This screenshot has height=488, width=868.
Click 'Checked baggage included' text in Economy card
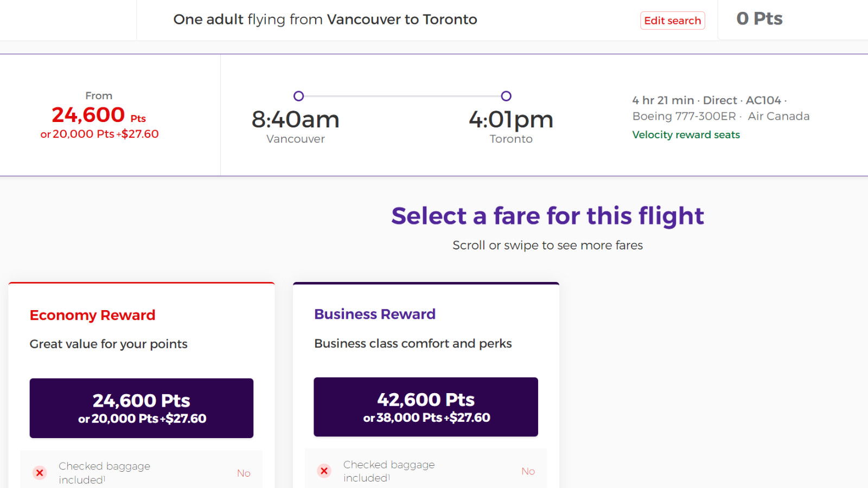tap(104, 473)
